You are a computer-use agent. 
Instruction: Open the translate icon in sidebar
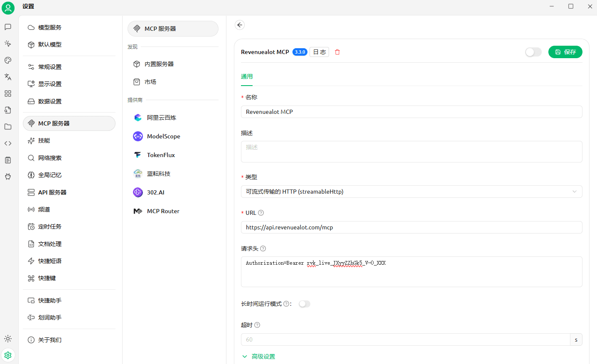[x=8, y=77]
